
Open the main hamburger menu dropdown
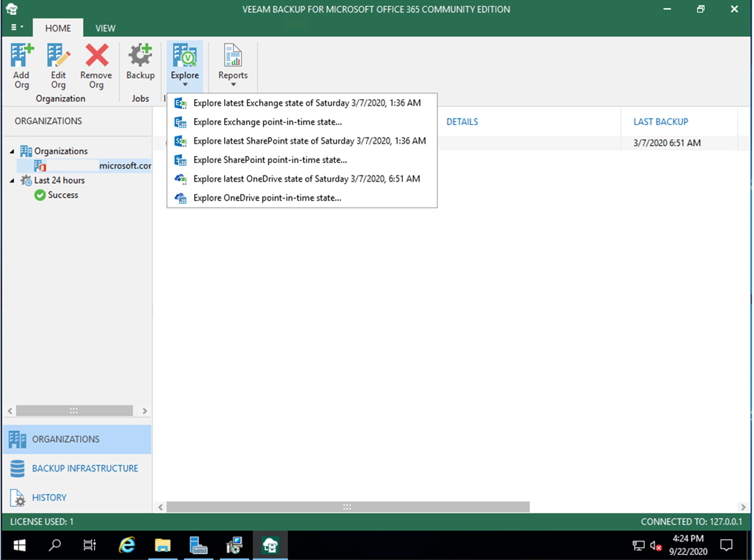(17, 27)
